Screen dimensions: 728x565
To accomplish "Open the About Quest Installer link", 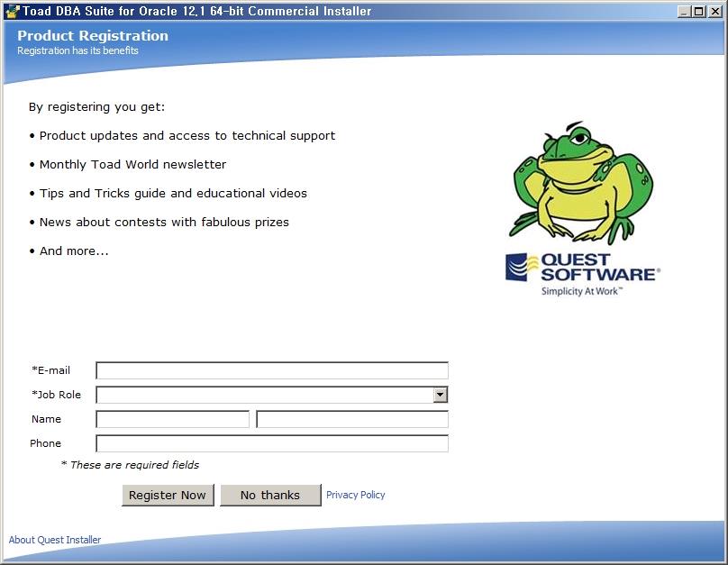I will [55, 540].
